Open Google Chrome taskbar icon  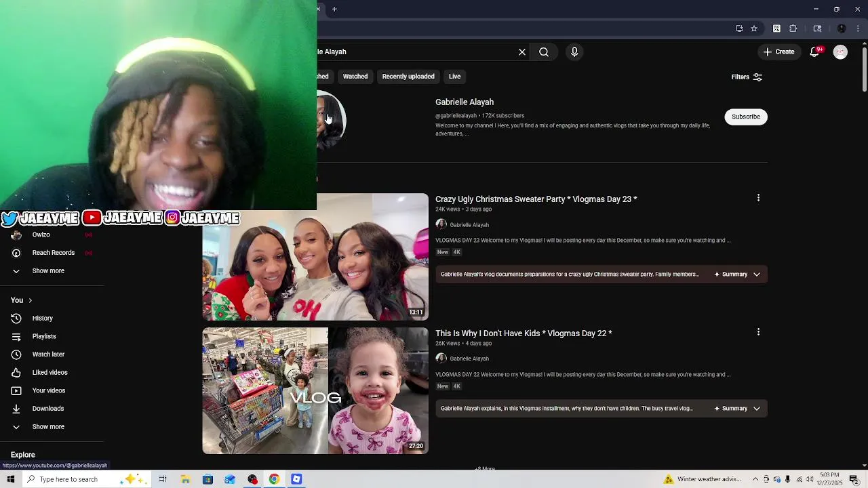click(274, 479)
